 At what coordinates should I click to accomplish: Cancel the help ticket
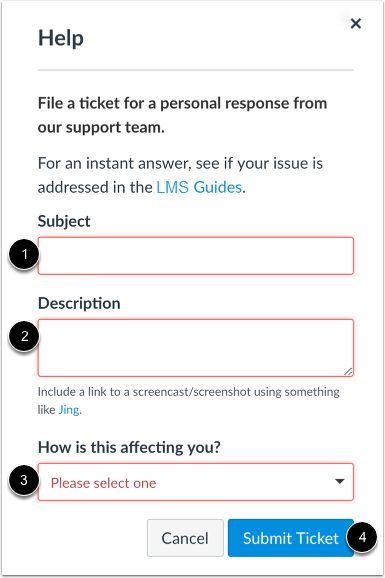[185, 538]
